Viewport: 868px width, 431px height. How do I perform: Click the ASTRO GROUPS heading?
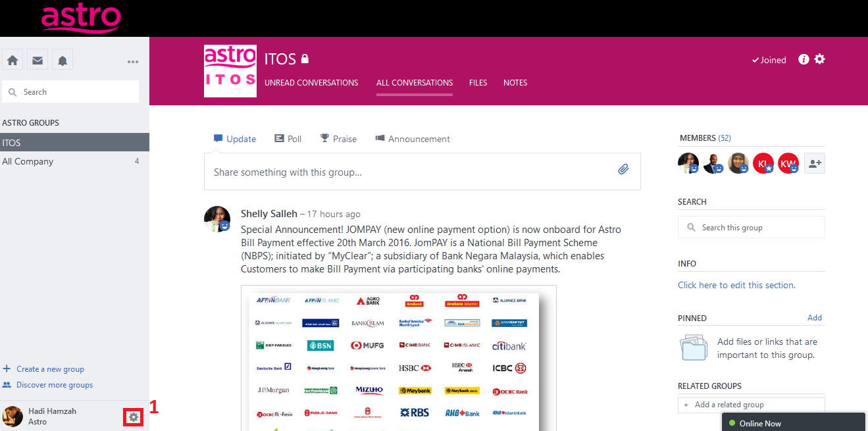[31, 123]
